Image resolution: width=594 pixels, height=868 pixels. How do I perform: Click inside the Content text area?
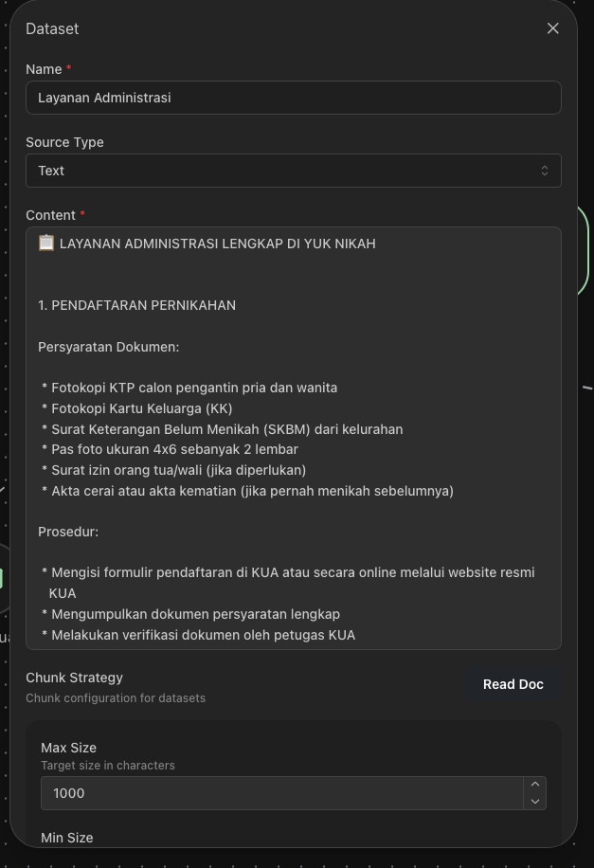(x=294, y=436)
